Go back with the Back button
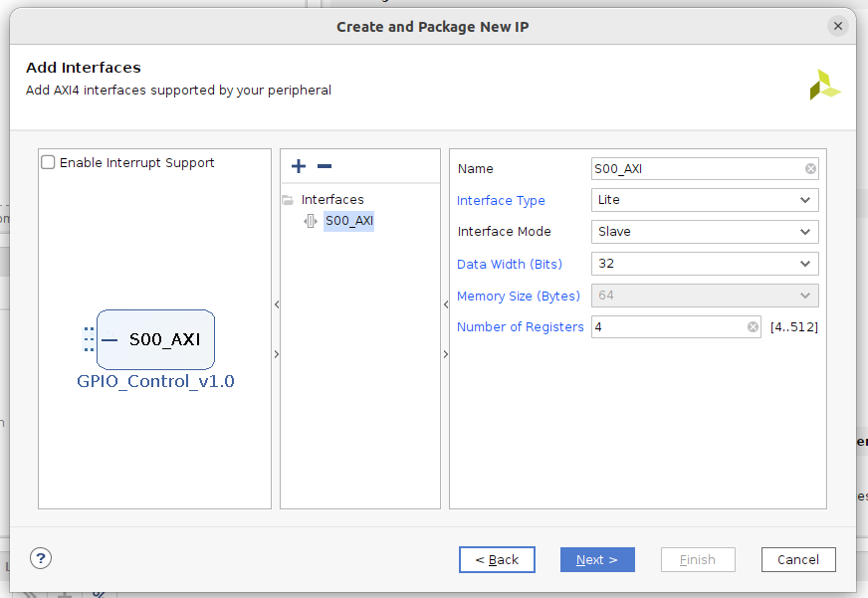The height and width of the screenshot is (598, 868). click(497, 559)
